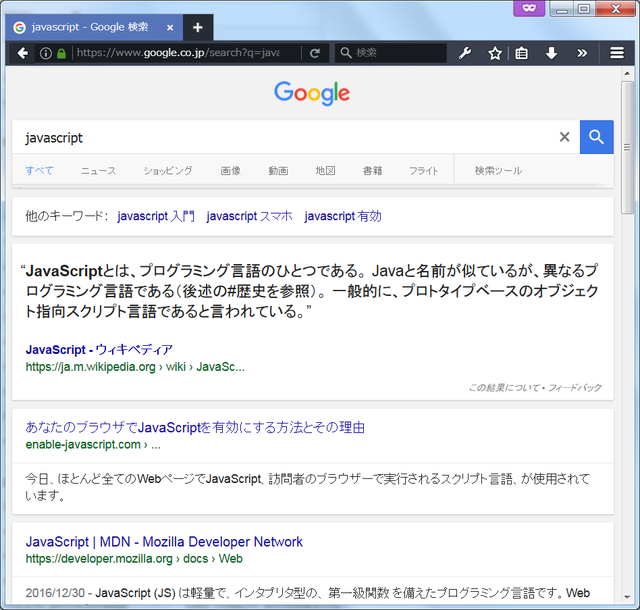The image size is (640, 610).
Task: Click the ja.m.wikipedia.org URL text
Action: click(135, 367)
